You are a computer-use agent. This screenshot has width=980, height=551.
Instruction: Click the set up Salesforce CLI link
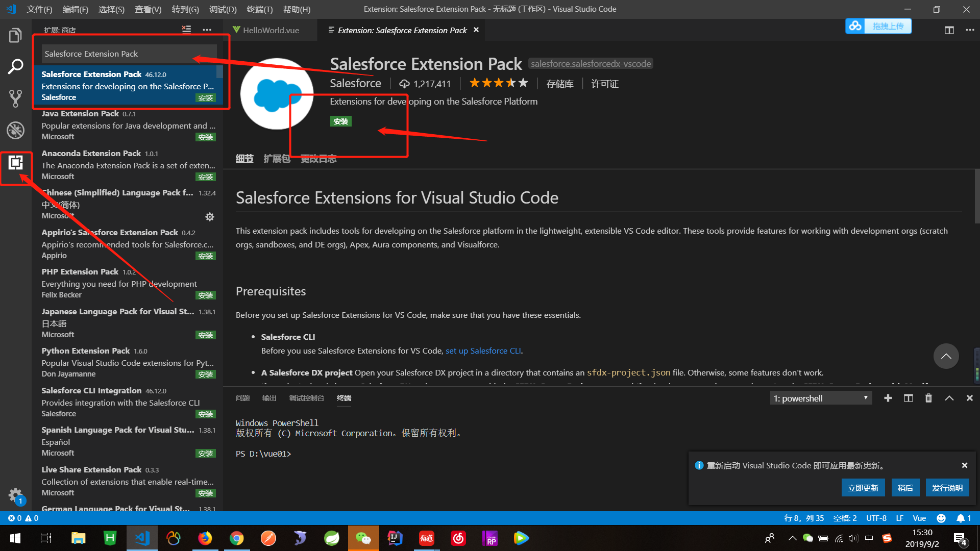(482, 350)
